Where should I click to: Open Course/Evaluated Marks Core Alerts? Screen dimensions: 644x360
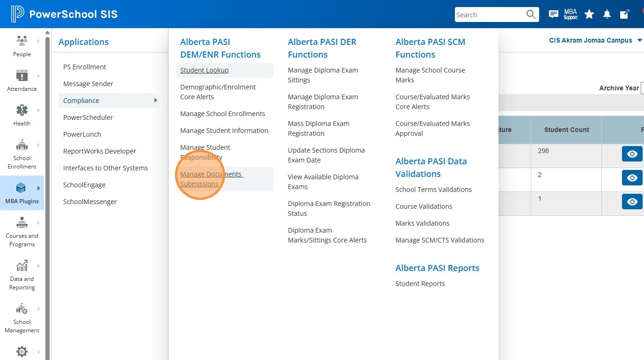tap(432, 102)
